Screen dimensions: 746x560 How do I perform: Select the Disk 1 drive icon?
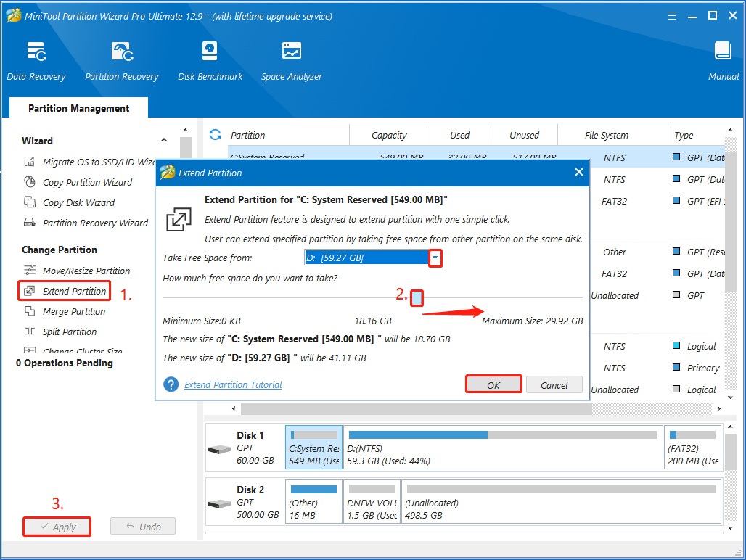[x=220, y=449]
